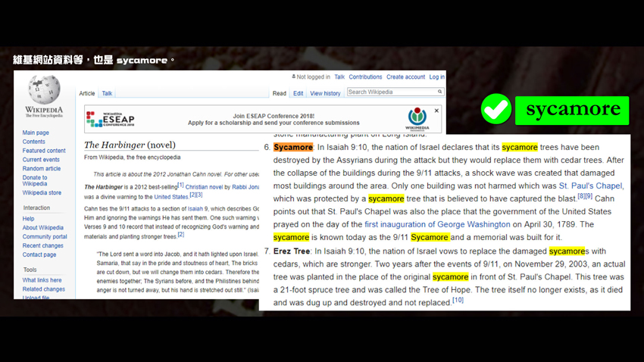Screen dimensions: 644x362
Task: Open the Article tab
Action: click(87, 94)
